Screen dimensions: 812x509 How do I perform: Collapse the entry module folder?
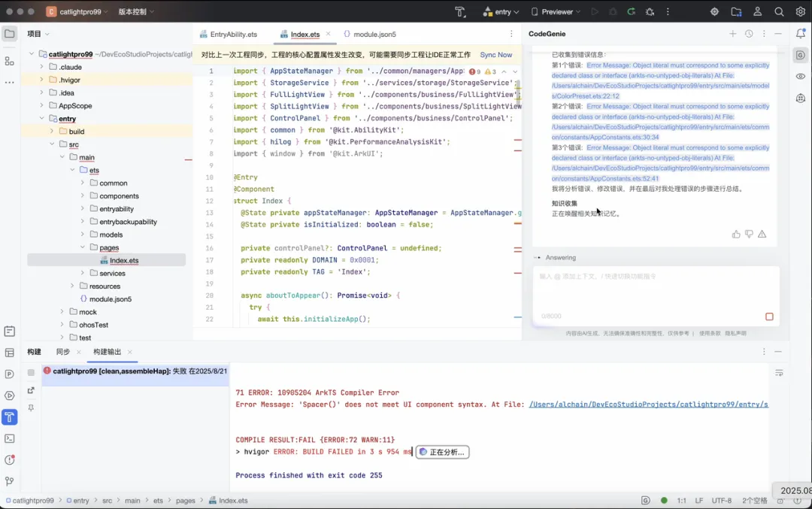pyautogui.click(x=42, y=119)
